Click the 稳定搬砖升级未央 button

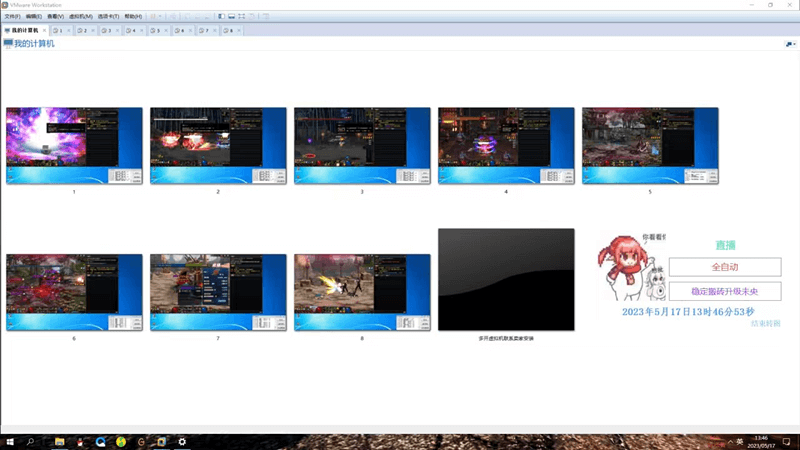tap(725, 291)
